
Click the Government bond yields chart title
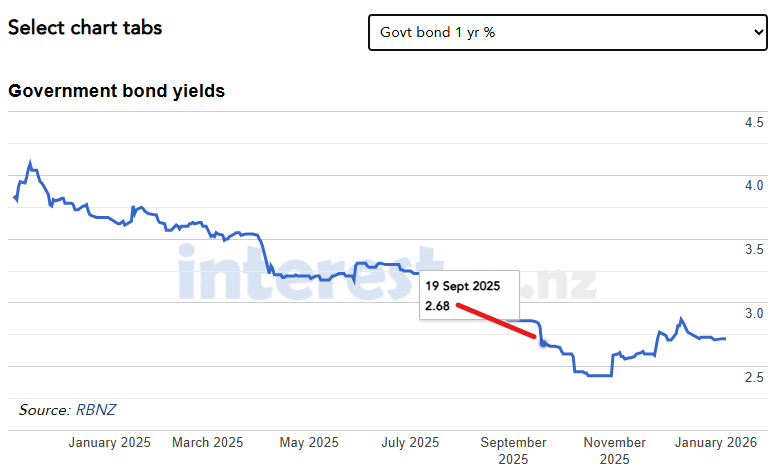[x=116, y=91]
